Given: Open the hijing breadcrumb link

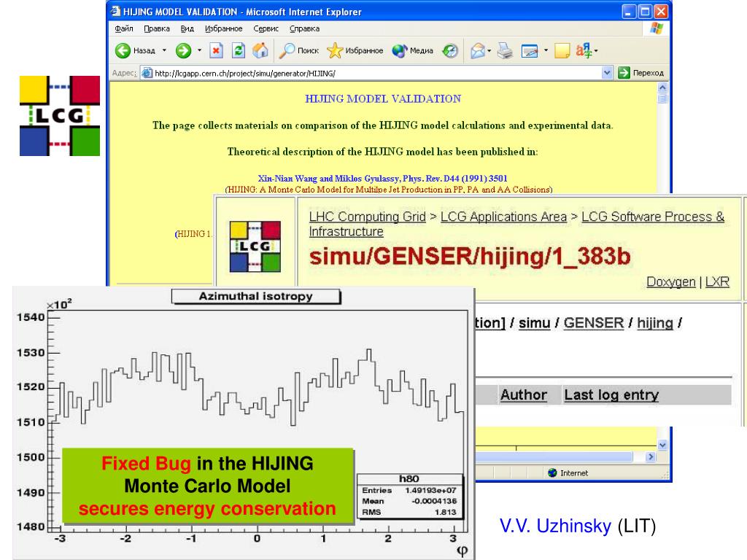Looking at the screenshot, I should coord(655,323).
